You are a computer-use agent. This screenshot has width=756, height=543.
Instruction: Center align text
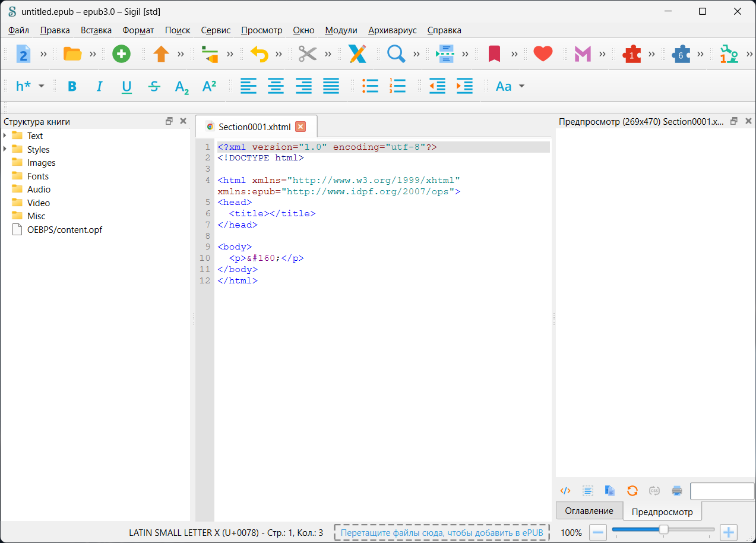coord(276,86)
